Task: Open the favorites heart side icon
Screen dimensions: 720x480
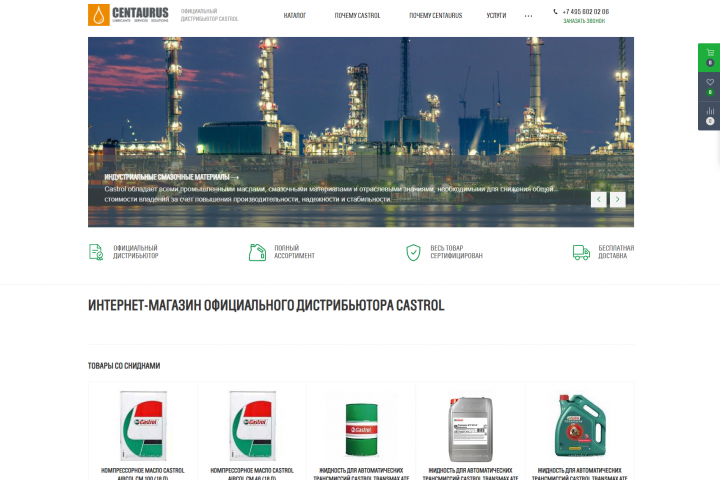Action: (710, 82)
